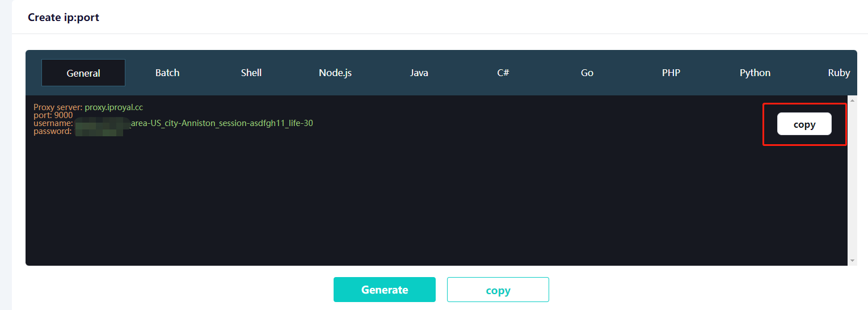
Task: Click the vertical scrollbar track of code panel
Action: pos(852,182)
